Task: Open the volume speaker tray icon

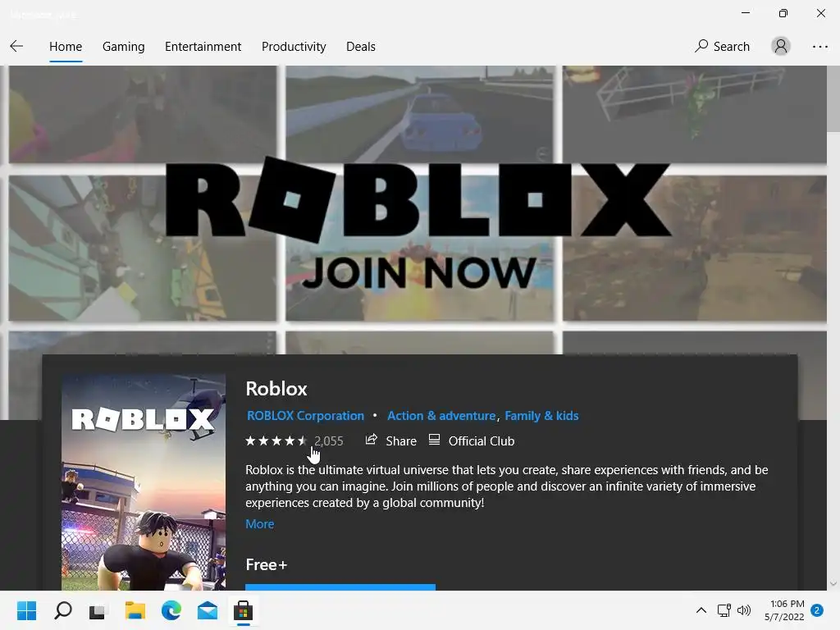Action: coord(744,610)
